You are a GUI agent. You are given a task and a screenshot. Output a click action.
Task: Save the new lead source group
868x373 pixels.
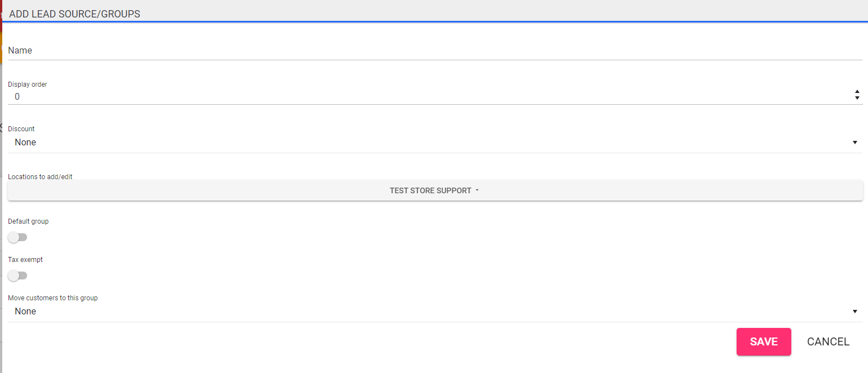[x=764, y=341]
